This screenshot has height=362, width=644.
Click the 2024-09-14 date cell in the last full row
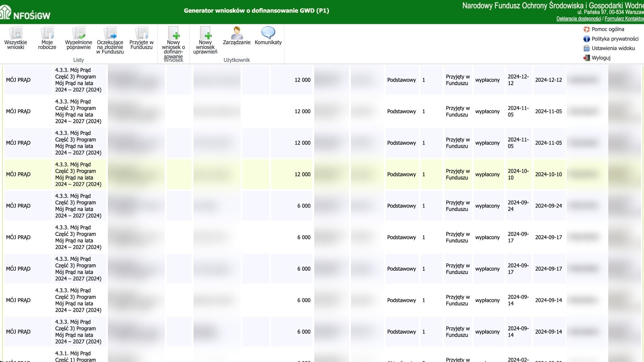point(549,332)
